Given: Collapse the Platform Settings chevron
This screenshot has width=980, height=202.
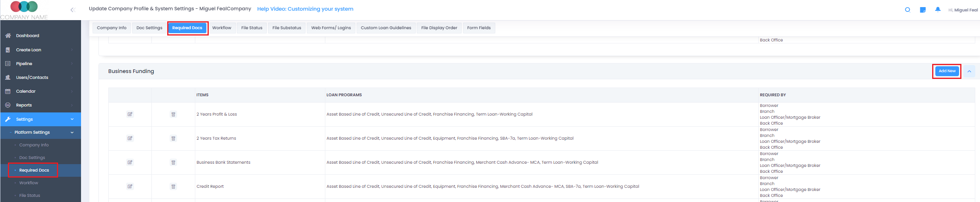Looking at the screenshot, I should click(72, 133).
